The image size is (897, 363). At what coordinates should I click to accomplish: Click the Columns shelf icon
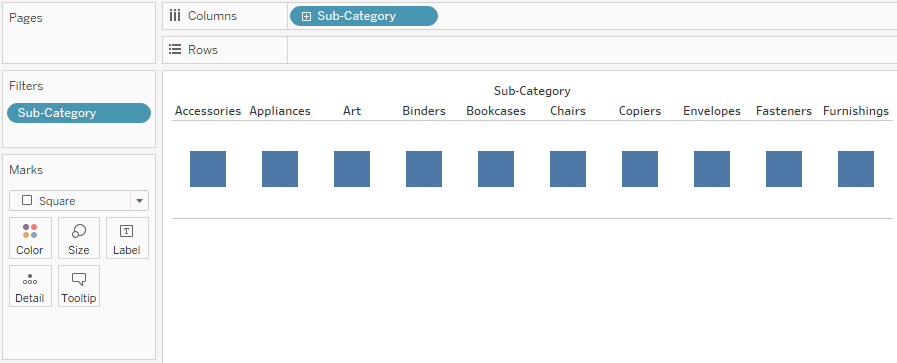175,16
